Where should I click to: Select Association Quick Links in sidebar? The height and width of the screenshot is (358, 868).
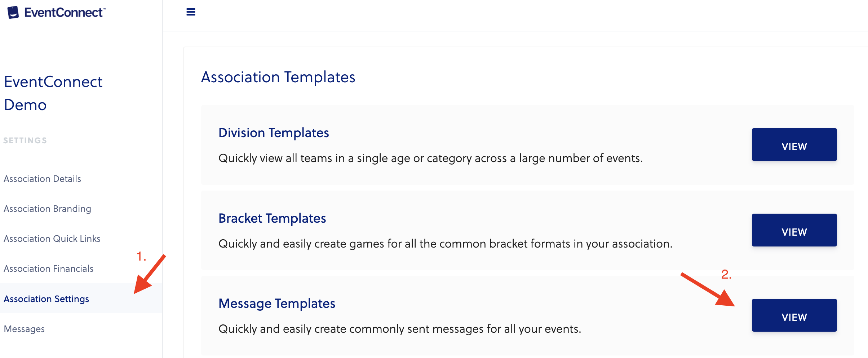coord(52,239)
